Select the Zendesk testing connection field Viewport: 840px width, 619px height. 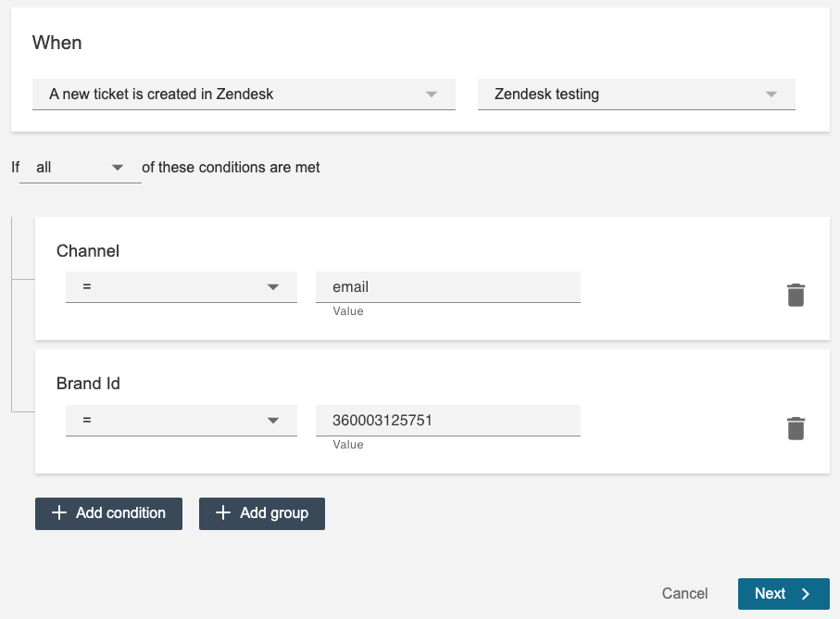pos(621,95)
